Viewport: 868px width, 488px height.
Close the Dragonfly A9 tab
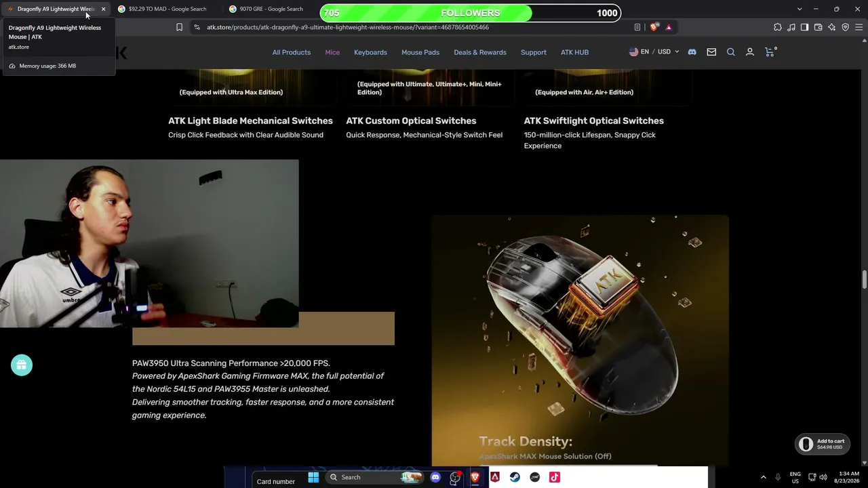[103, 9]
